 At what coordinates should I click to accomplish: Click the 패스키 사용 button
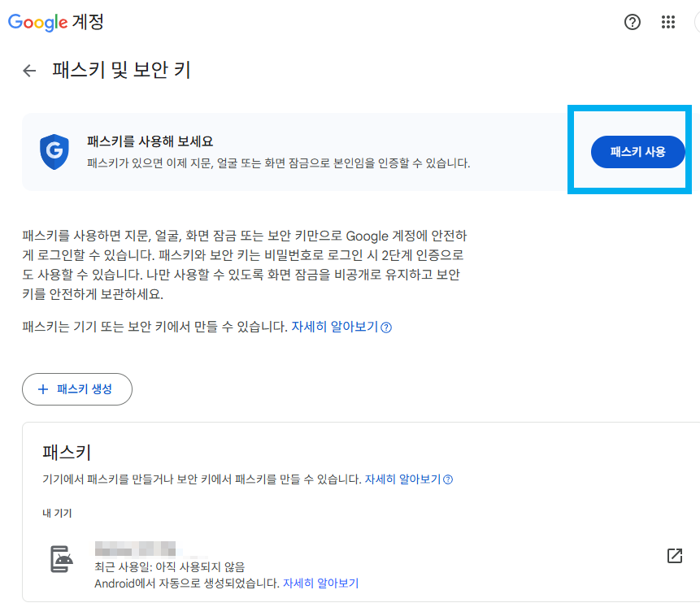point(637,152)
